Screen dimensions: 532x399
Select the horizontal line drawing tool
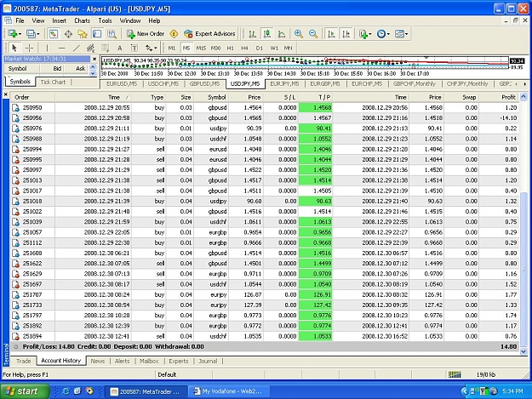[x=61, y=48]
